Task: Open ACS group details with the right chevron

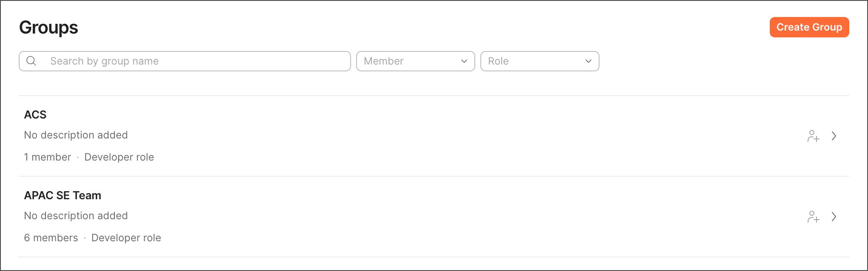Action: click(x=834, y=136)
